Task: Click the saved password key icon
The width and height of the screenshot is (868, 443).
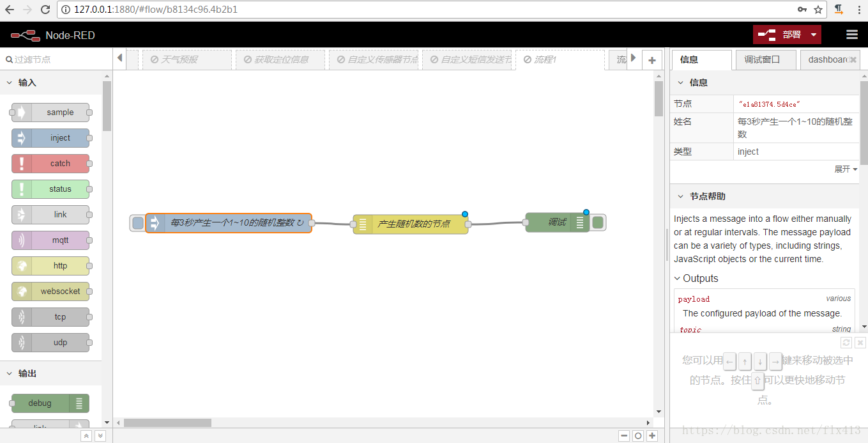Action: tap(802, 10)
